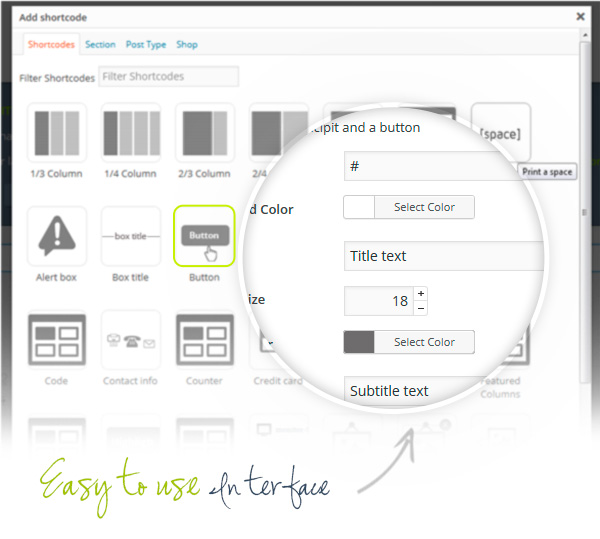Click the Box title label text
Screen dimensions: 600x539
tap(130, 277)
